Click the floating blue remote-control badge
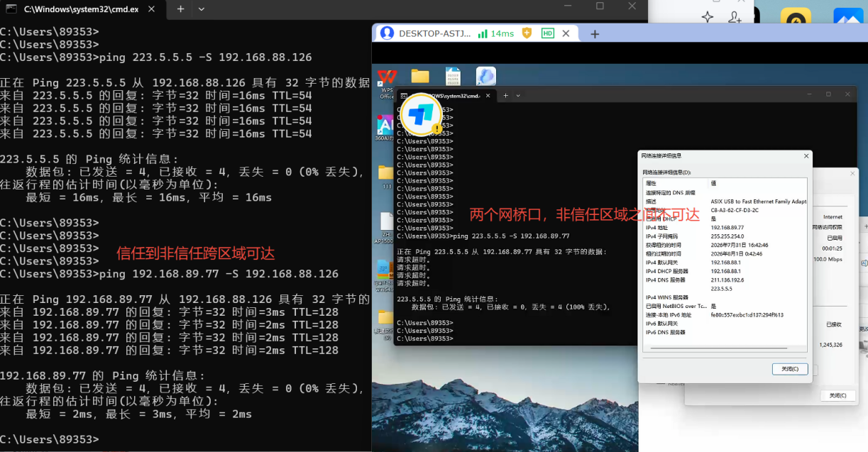868x452 pixels. click(x=421, y=114)
